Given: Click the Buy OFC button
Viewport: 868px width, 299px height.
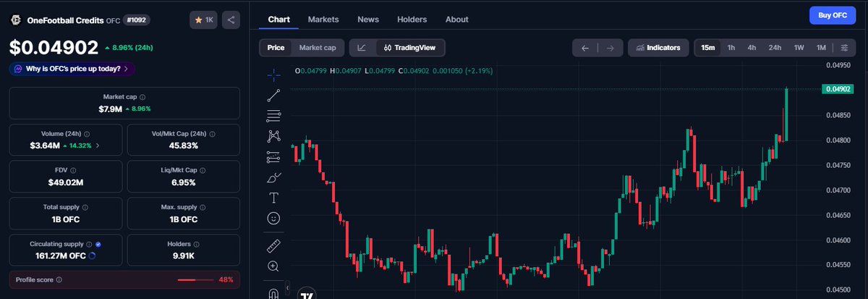Looking at the screenshot, I should (832, 15).
